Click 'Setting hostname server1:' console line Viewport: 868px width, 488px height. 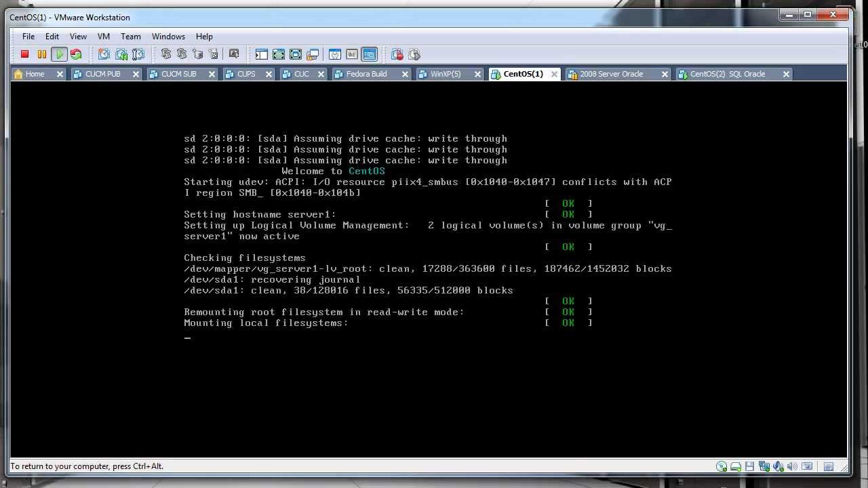click(260, 215)
